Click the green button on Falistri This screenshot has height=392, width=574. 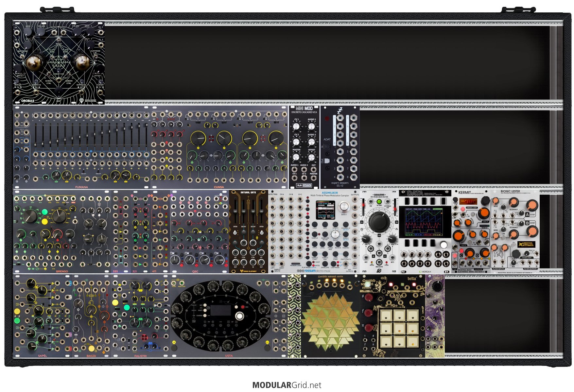tap(127, 307)
